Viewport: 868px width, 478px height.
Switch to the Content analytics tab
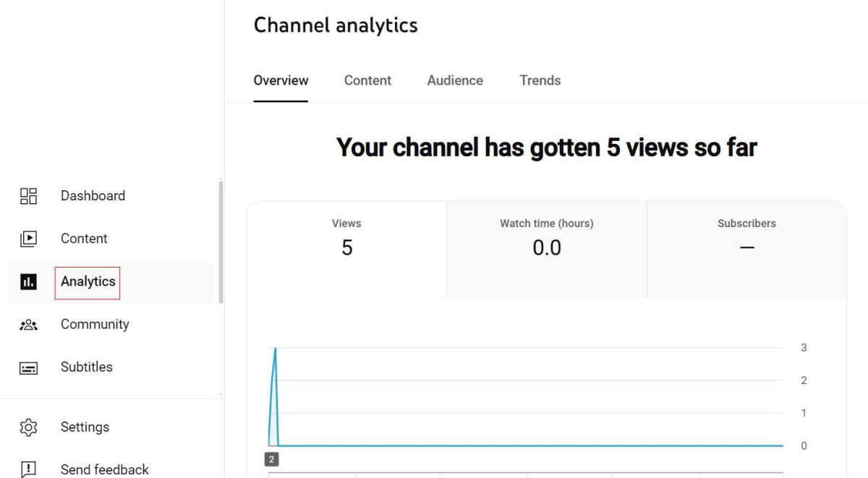point(367,80)
